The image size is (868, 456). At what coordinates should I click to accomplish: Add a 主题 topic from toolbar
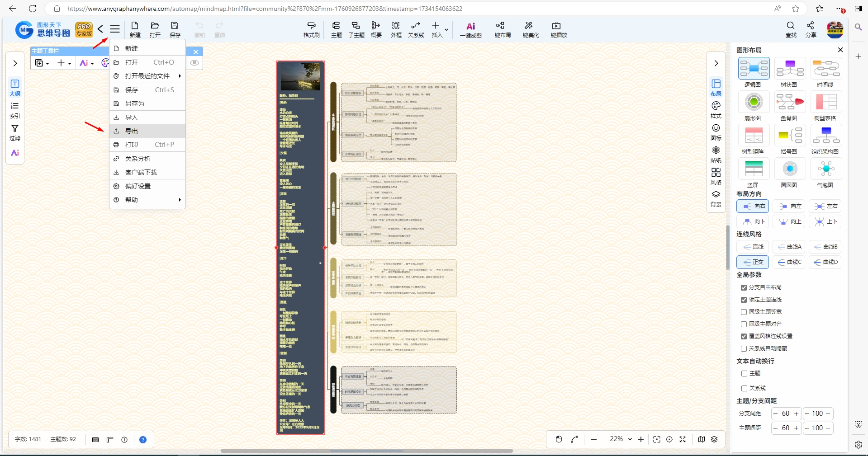pos(336,29)
